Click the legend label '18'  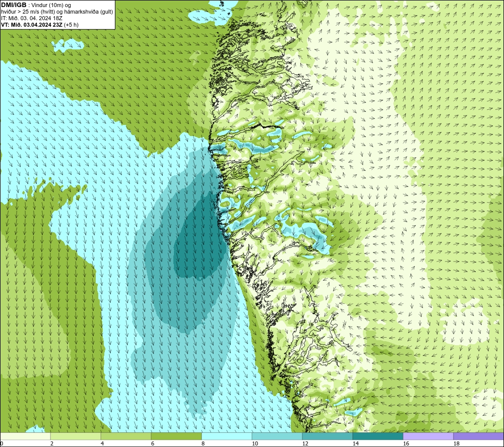[457, 444]
